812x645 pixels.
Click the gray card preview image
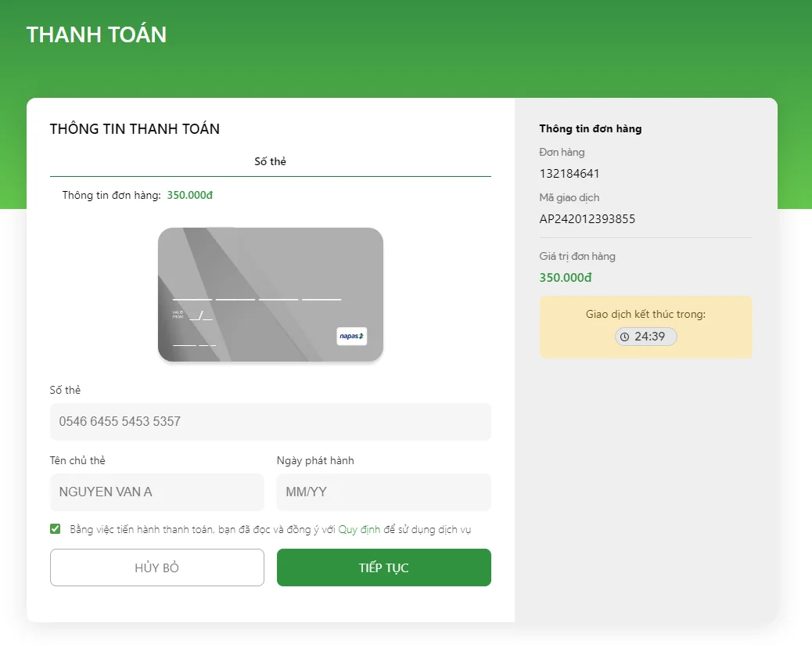271,294
